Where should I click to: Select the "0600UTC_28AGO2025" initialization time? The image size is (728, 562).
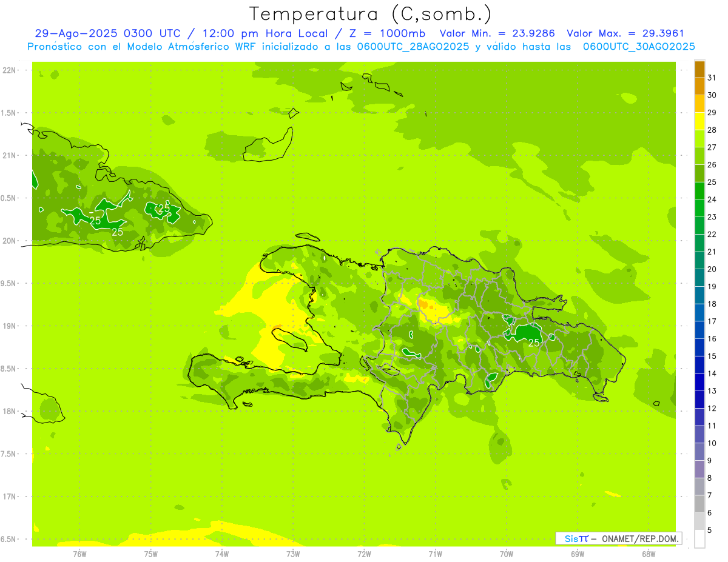click(413, 47)
